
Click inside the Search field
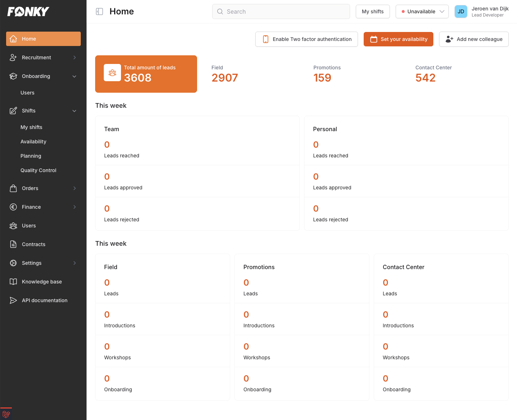281,11
